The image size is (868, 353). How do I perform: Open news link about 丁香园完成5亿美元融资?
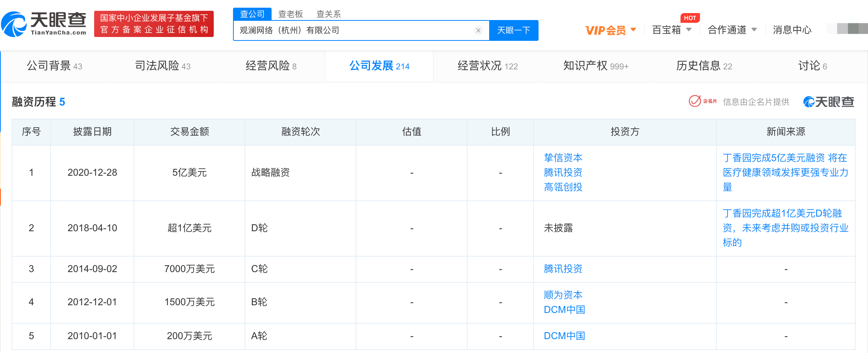click(x=785, y=172)
